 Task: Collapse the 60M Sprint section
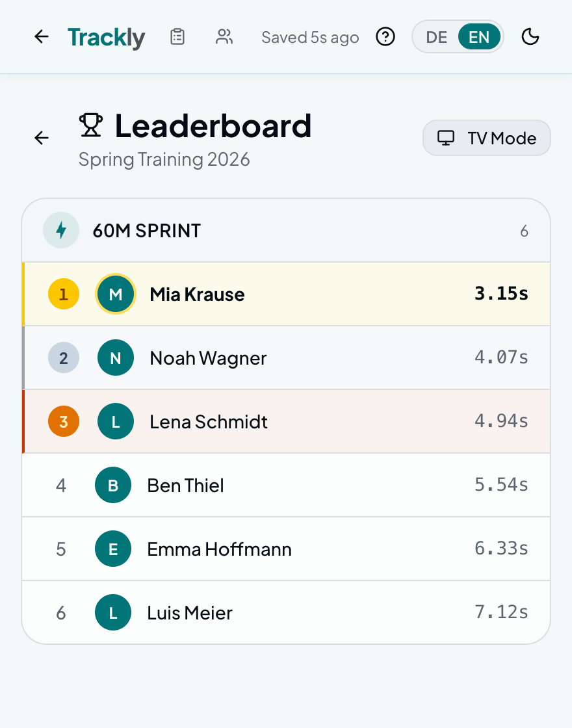(286, 230)
